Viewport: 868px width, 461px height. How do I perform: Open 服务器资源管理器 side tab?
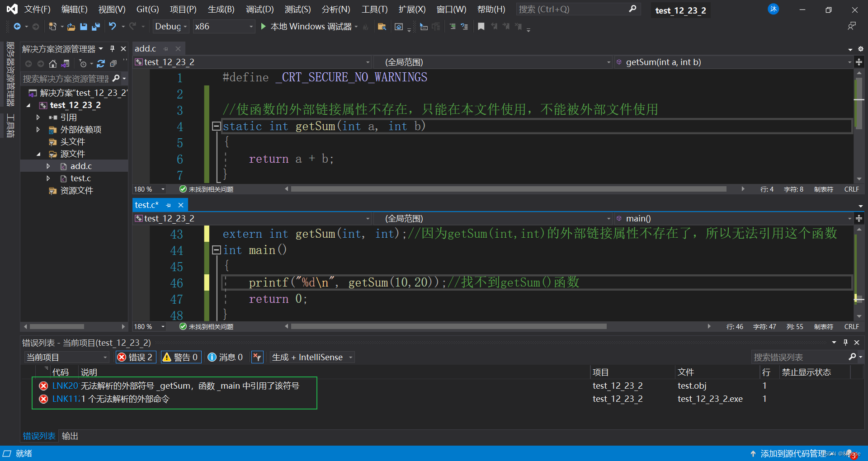(10, 74)
